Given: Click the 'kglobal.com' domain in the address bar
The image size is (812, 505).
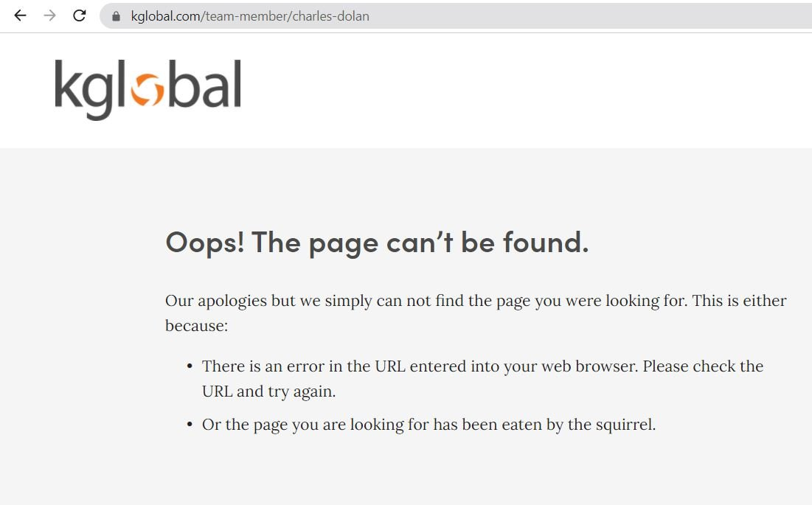Looking at the screenshot, I should [166, 16].
